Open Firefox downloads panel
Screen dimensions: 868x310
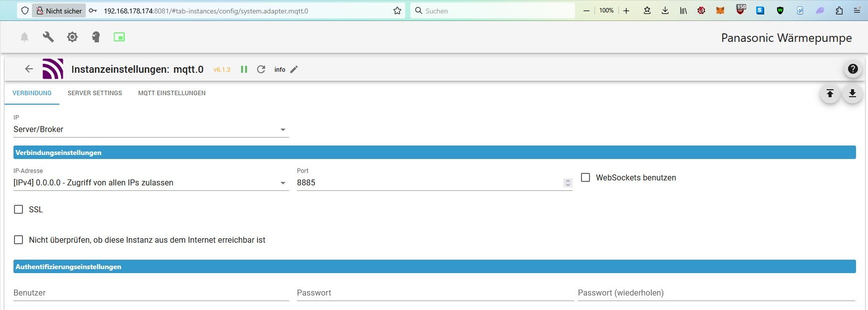coord(665,10)
